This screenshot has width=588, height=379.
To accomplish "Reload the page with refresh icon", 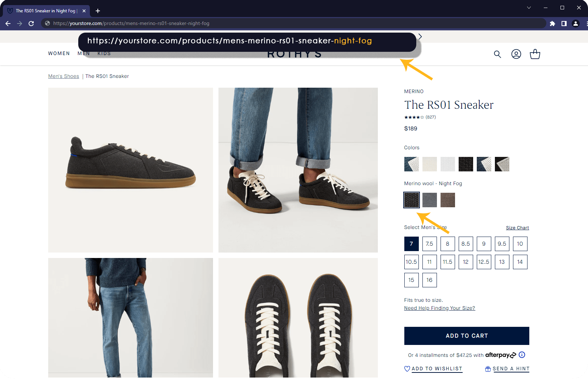I will [31, 23].
